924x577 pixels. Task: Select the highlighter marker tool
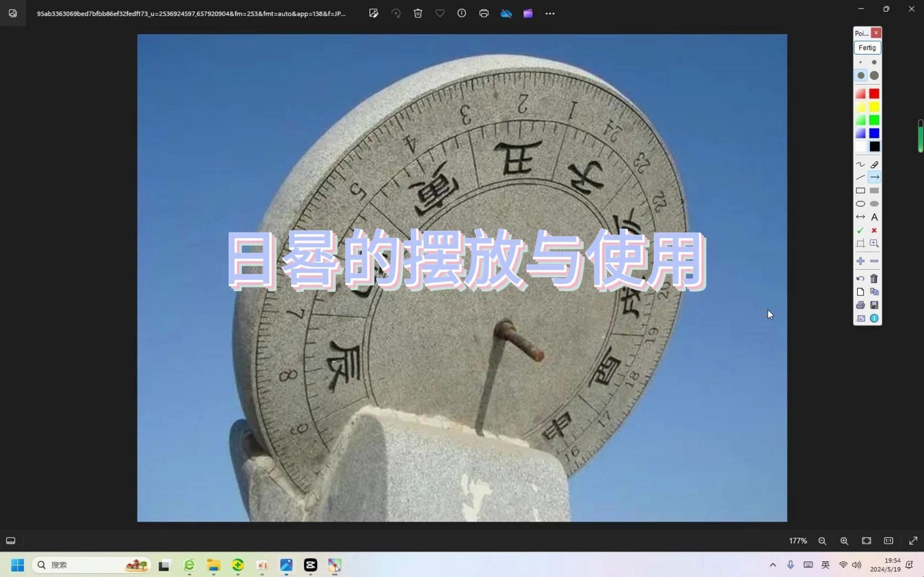874,165
